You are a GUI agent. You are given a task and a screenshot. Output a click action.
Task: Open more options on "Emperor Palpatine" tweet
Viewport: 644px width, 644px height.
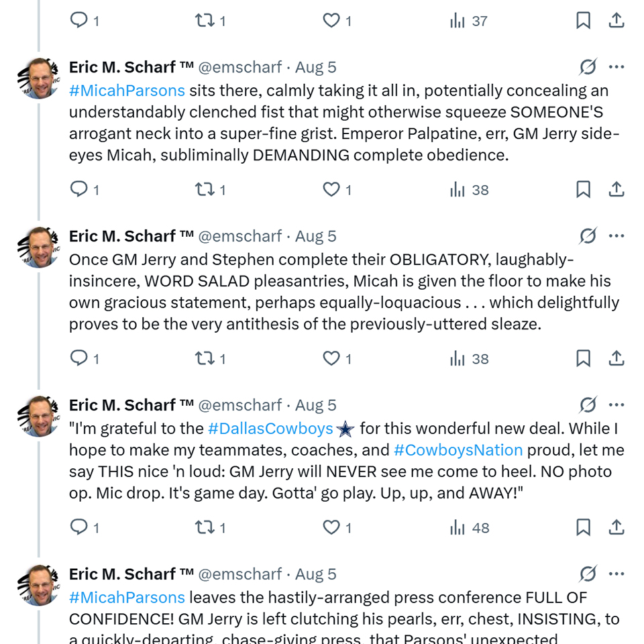point(616,67)
